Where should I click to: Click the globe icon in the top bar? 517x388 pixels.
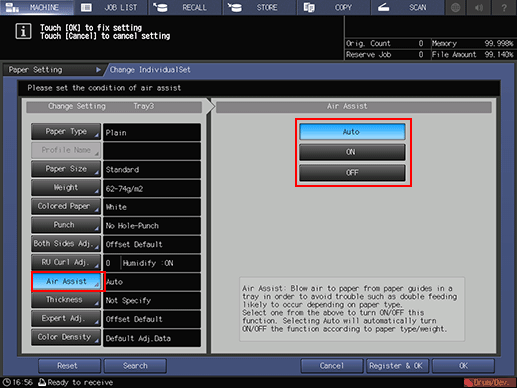(456, 7)
